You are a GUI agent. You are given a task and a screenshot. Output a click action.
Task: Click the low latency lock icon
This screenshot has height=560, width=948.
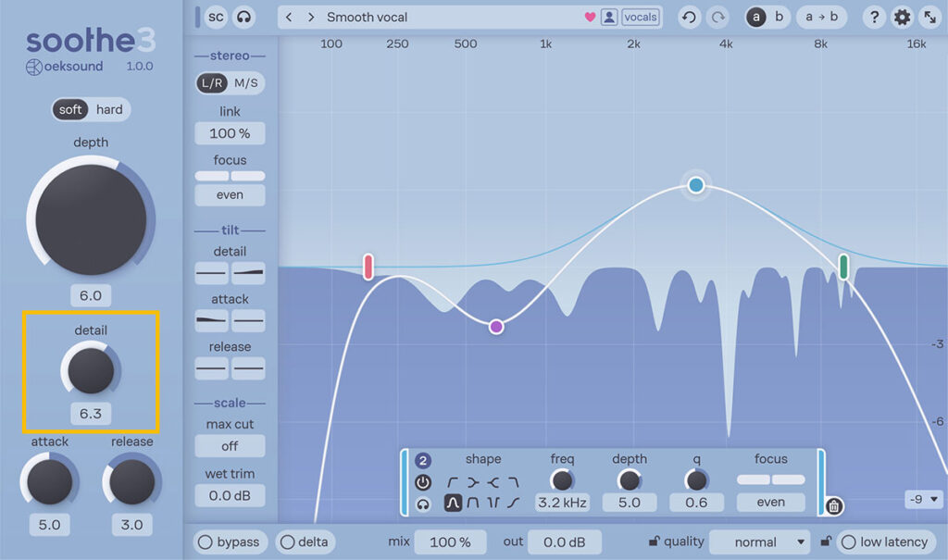(826, 541)
